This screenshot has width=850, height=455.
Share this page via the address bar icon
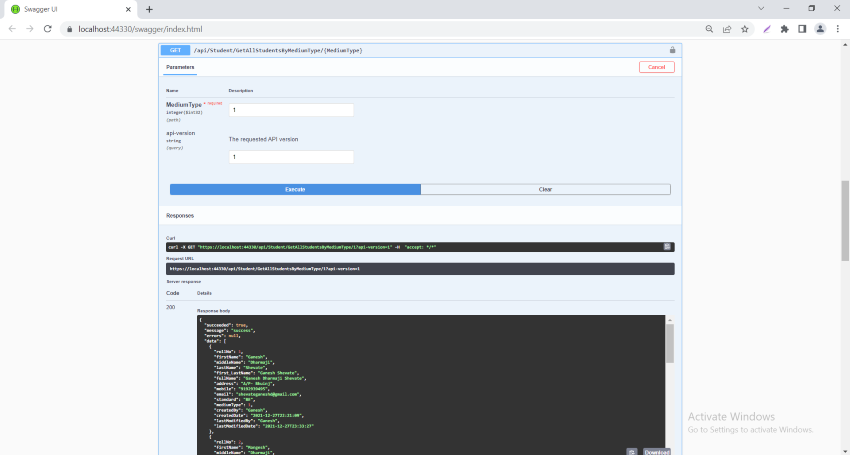tap(727, 29)
